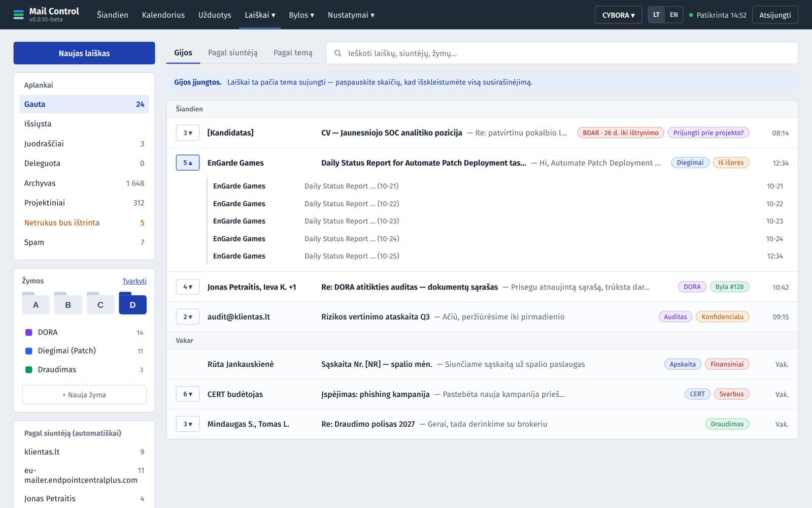Click the Mail Control logo icon

(19, 15)
